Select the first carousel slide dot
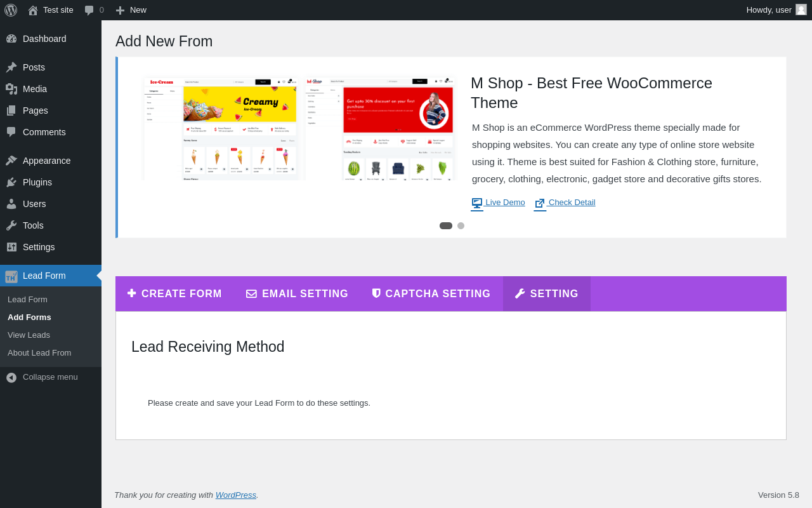This screenshot has height=508, width=812. [446, 225]
